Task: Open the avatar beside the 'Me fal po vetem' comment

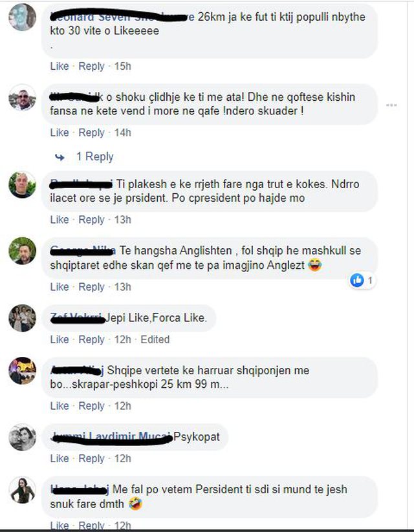Action: (22, 490)
